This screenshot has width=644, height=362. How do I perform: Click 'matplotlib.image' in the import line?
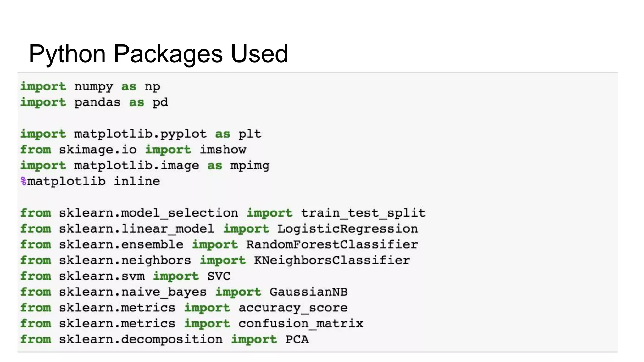[136, 166]
